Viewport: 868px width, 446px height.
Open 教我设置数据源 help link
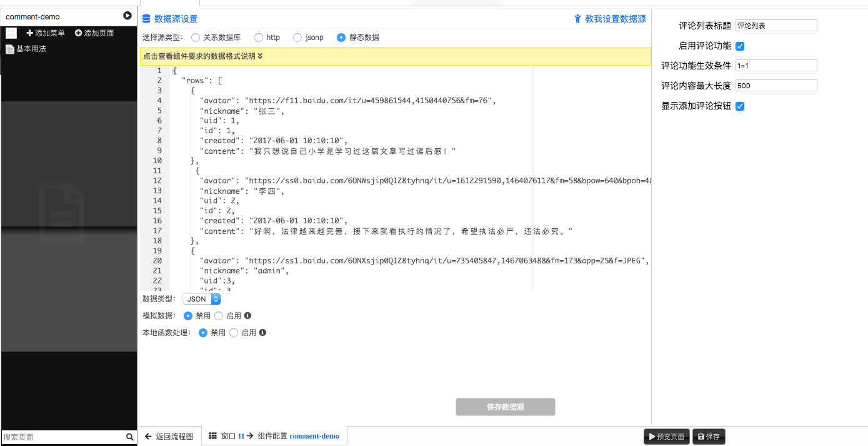[x=610, y=19]
